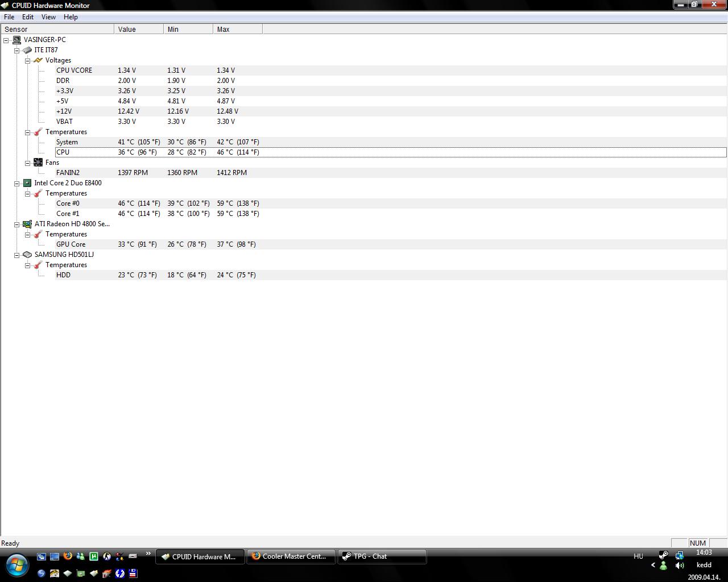Image resolution: width=728 pixels, height=582 pixels.
Task: Launch Windows Live Messenger from quick launch
Action: coord(81,556)
